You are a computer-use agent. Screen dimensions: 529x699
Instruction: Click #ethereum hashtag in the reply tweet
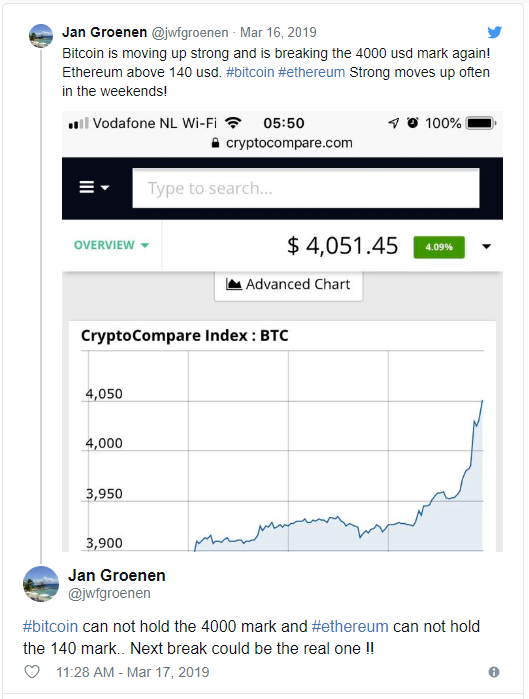(350, 626)
